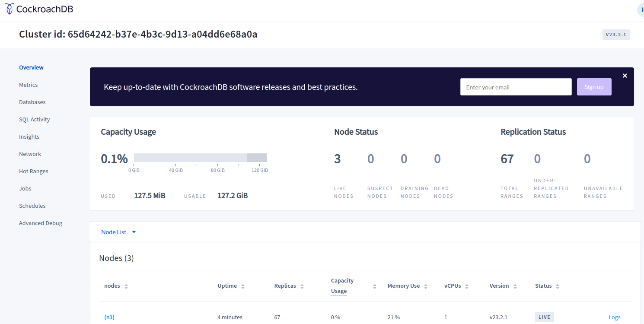
Task: Open Schedules in the sidebar
Action: click(x=32, y=206)
